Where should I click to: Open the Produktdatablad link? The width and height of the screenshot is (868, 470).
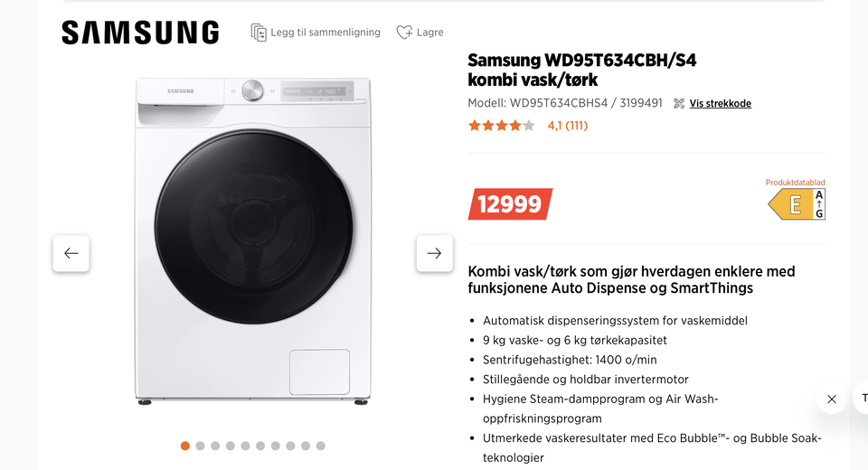point(795,183)
